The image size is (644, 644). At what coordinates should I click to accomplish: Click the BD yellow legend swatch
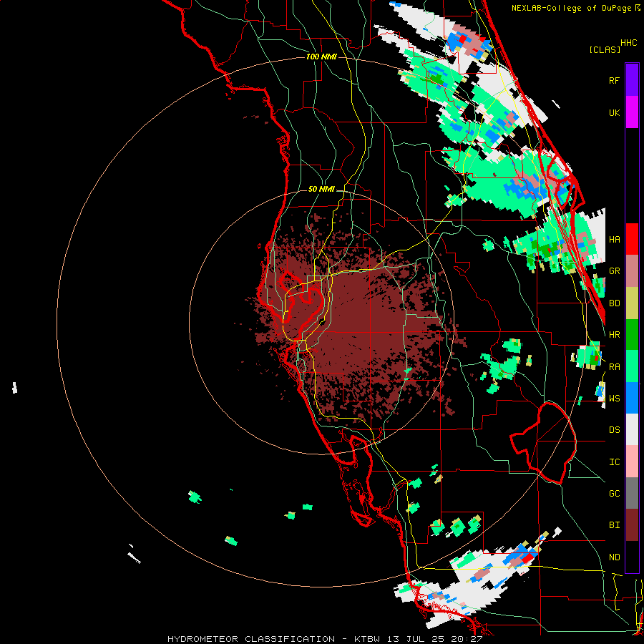point(632,303)
